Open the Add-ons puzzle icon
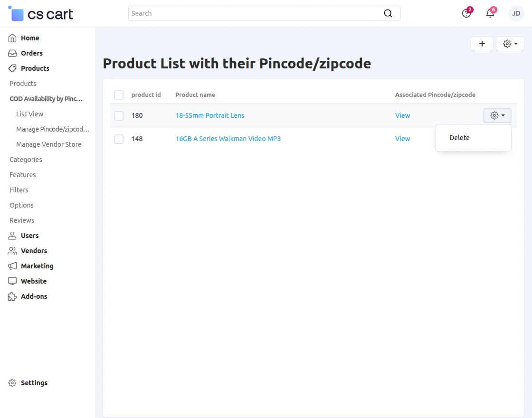Screen dimensions: 532x418 pyautogui.click(x=11, y=296)
